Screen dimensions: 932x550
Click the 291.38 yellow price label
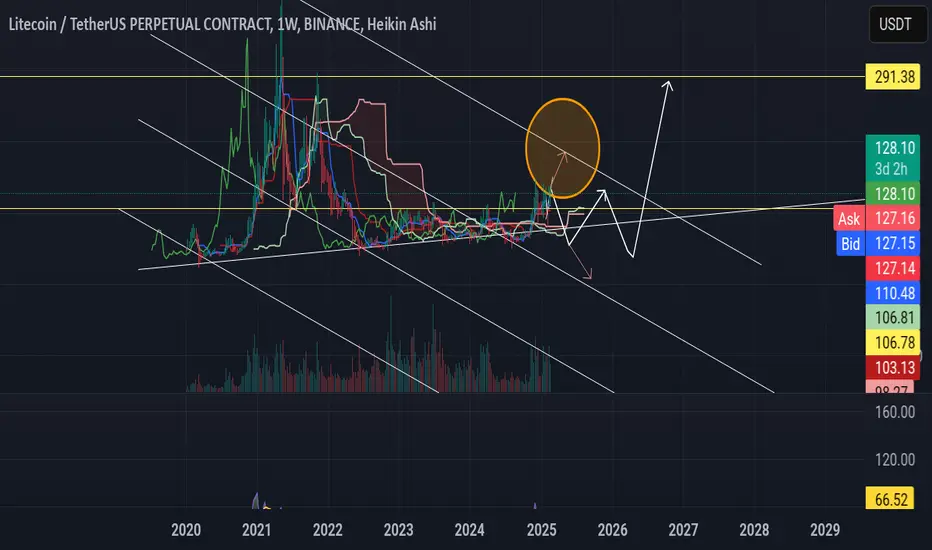[x=892, y=77]
